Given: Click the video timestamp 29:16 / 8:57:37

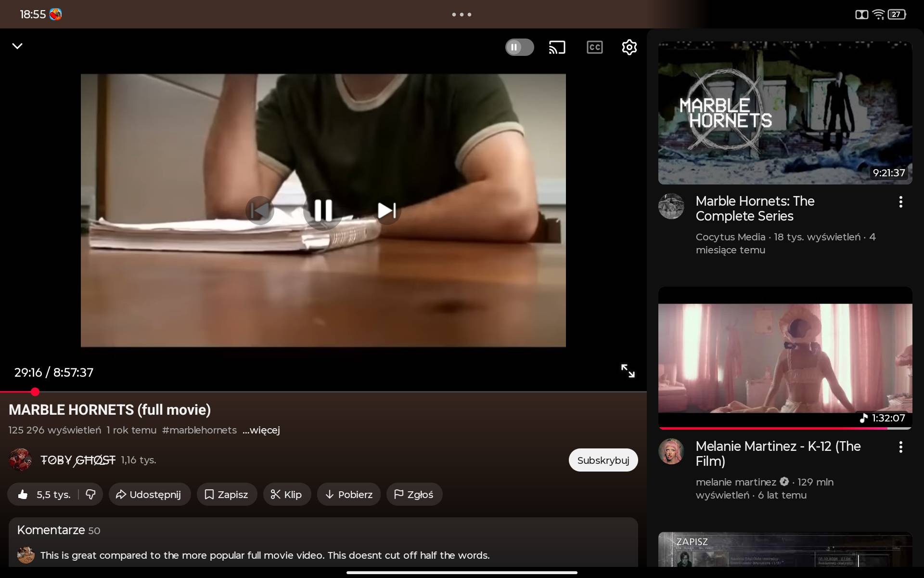Looking at the screenshot, I should coord(54,372).
